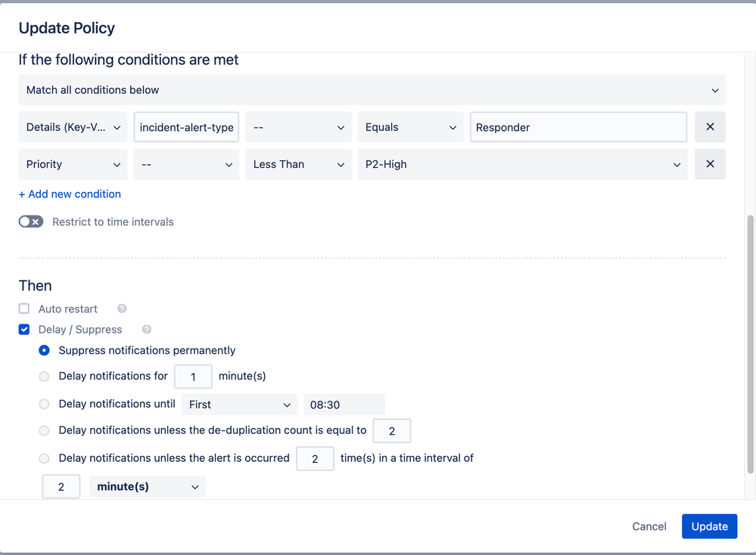Choose Delay notifications until radio button
The width and height of the screenshot is (756, 555).
(45, 405)
